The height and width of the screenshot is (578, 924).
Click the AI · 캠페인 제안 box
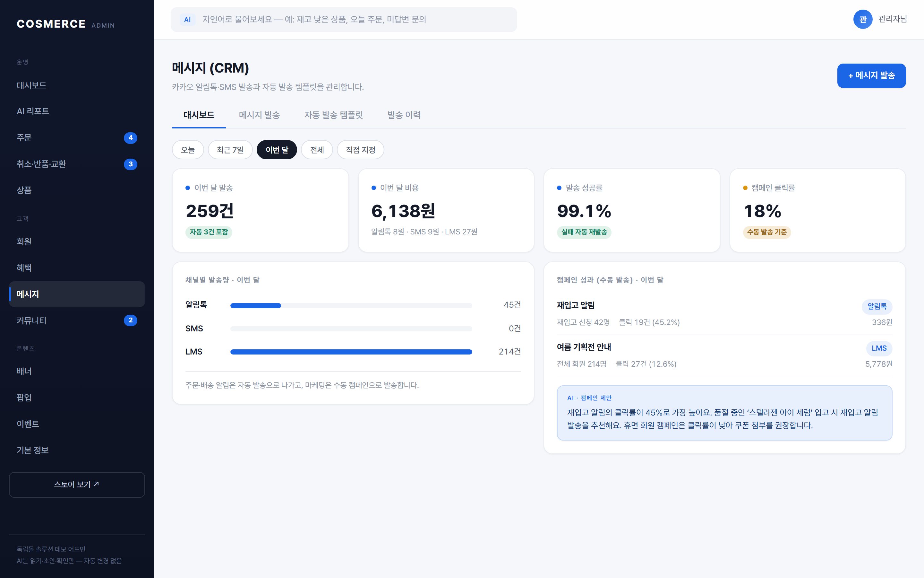pos(724,413)
